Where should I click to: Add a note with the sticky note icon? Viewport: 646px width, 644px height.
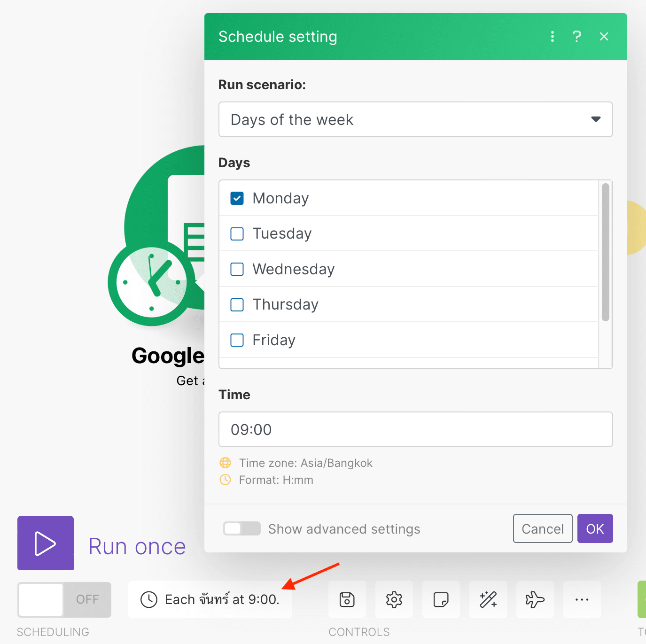[x=441, y=599]
